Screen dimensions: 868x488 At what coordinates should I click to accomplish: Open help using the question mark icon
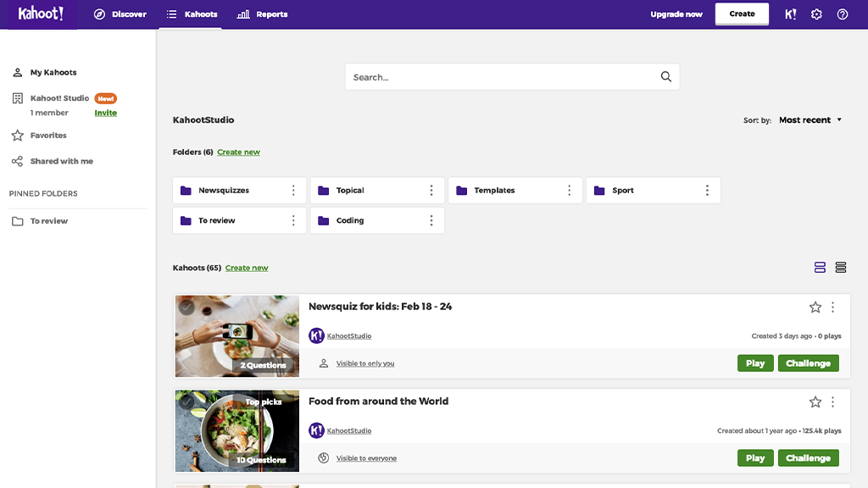pos(842,14)
